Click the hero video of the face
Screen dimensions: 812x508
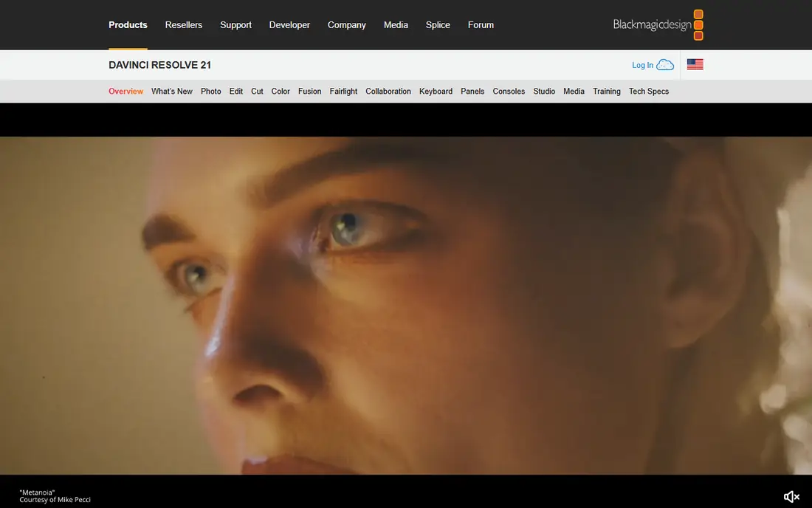pyautogui.click(x=406, y=306)
